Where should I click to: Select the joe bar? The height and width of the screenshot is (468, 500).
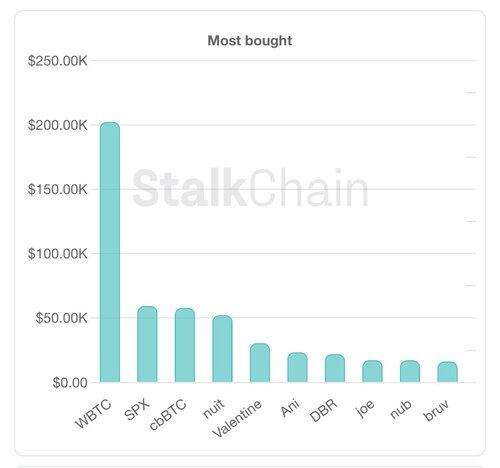(x=372, y=371)
